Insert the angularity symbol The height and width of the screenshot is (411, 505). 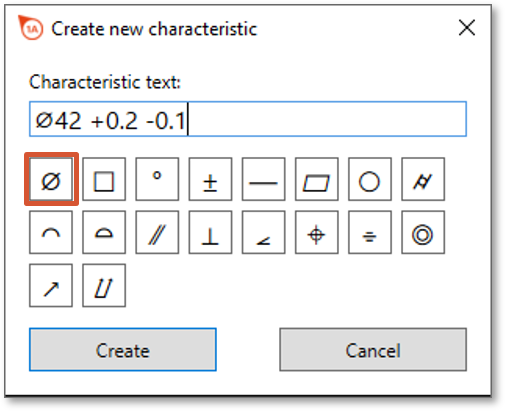(x=263, y=232)
